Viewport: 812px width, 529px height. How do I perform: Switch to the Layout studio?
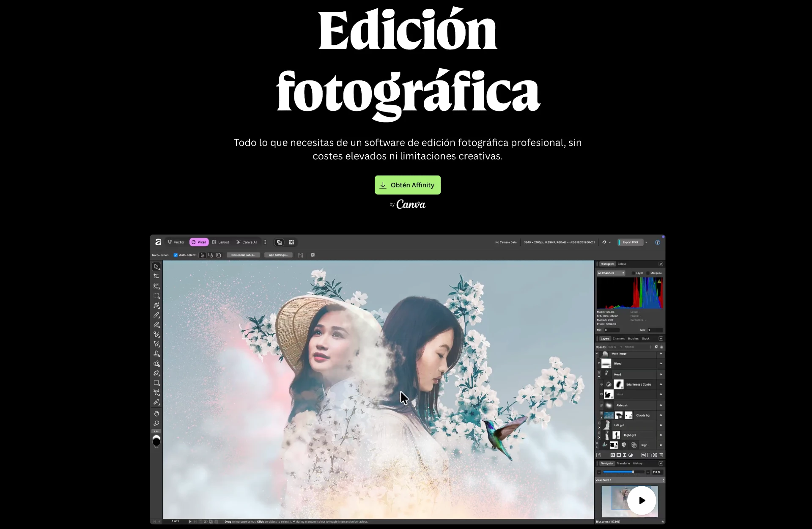[221, 242]
